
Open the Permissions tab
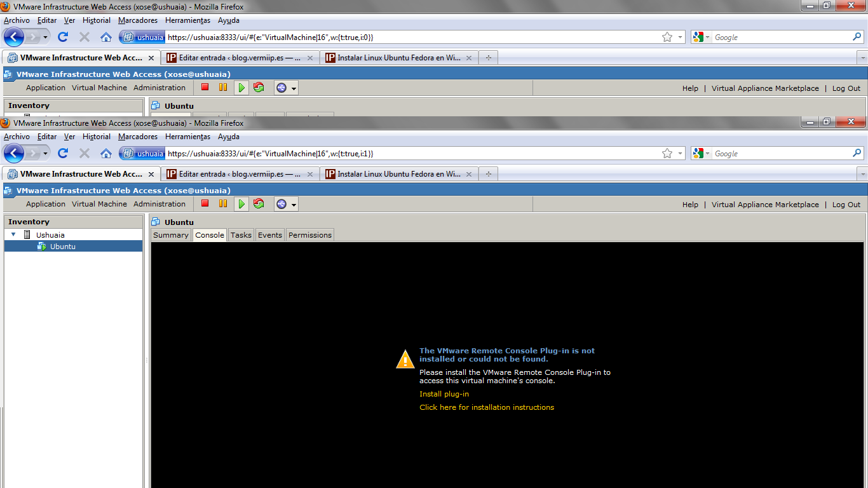pos(309,235)
